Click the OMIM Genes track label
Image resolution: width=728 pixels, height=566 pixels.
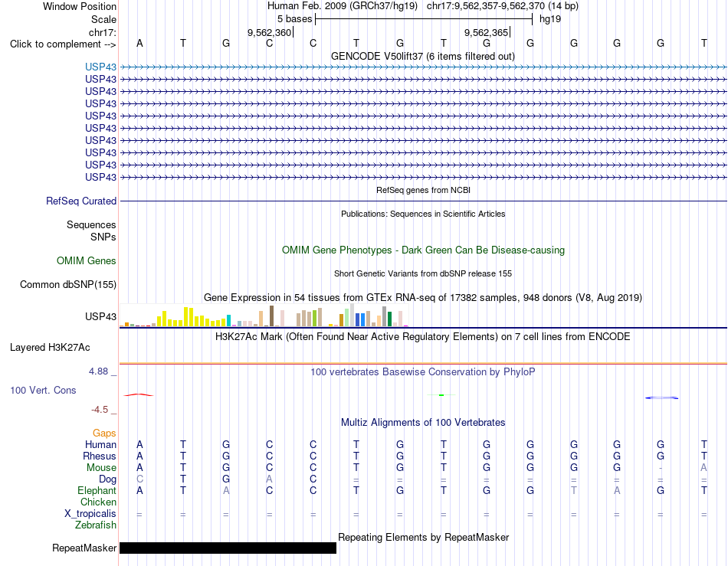[86, 260]
